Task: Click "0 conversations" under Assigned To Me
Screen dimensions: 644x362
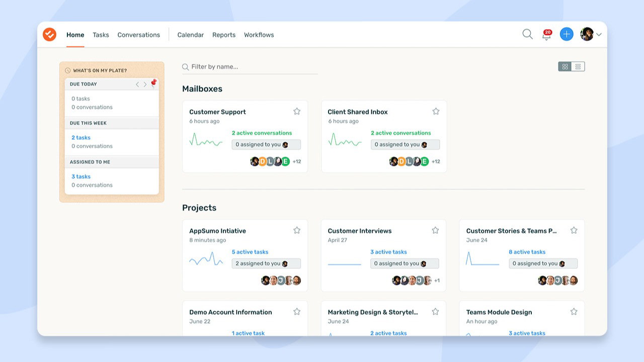Action: (92, 185)
